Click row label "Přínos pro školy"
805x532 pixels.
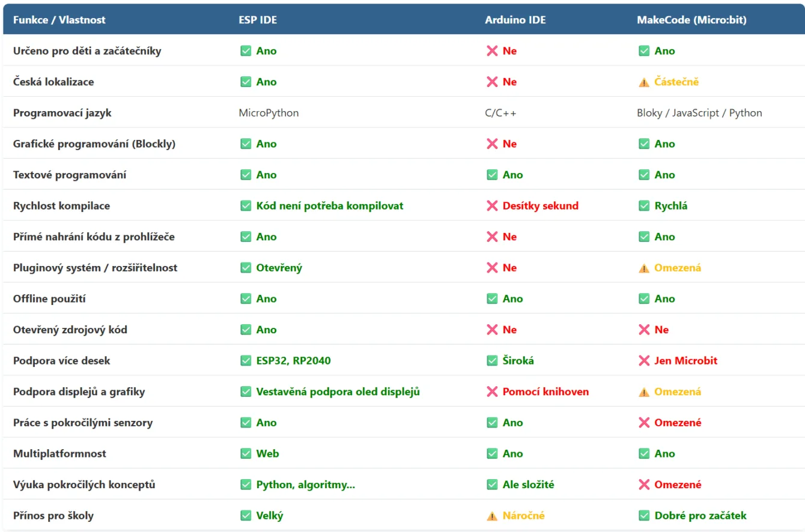[53, 516]
